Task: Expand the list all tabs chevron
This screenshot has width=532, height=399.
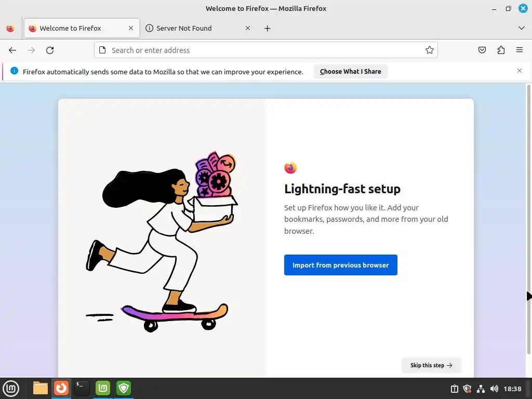Action: coord(522,28)
